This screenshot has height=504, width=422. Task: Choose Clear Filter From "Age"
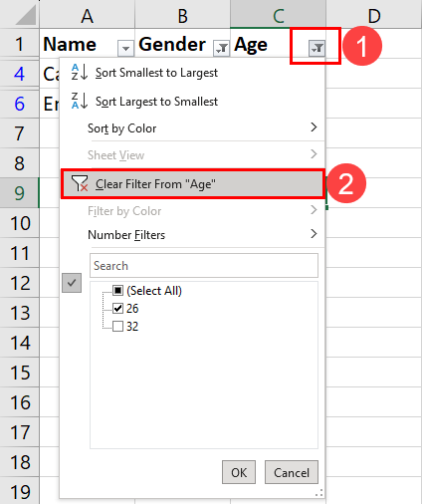click(192, 183)
